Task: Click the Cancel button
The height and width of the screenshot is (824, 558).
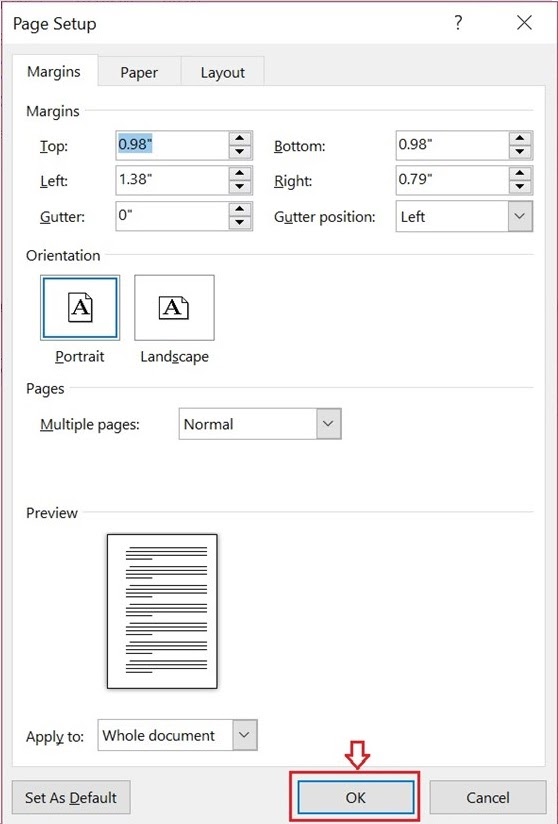Action: coord(488,797)
